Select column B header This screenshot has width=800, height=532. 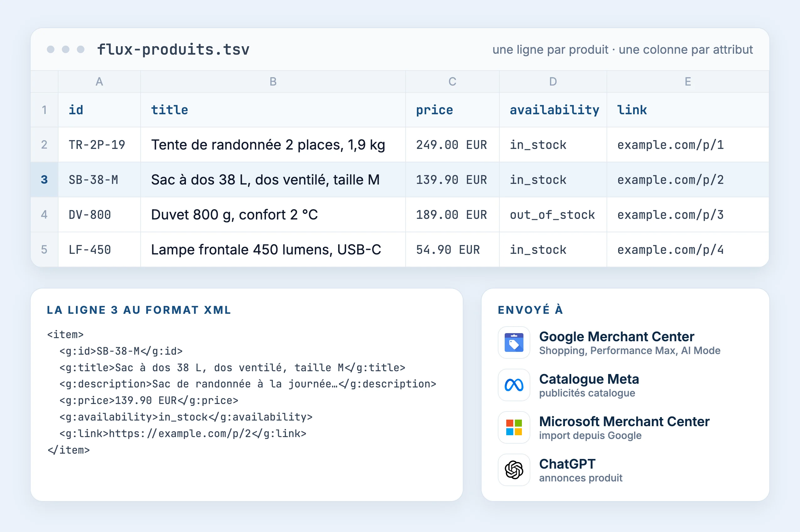point(273,81)
